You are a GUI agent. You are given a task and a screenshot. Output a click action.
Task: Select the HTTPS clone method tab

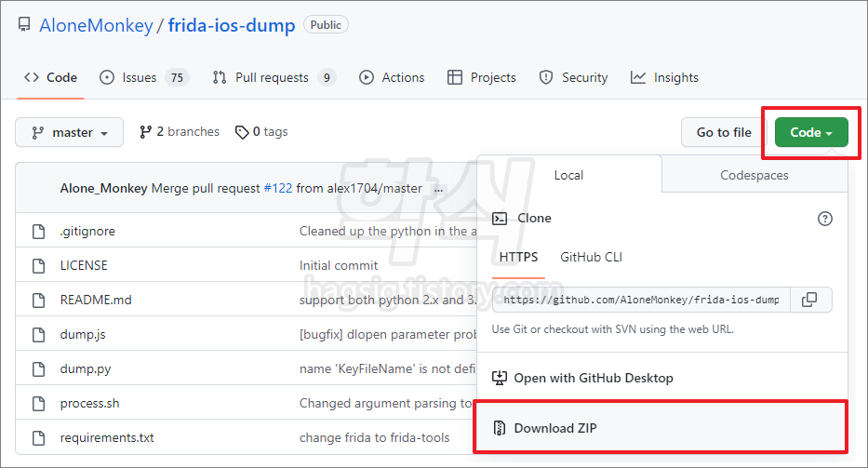click(x=518, y=257)
